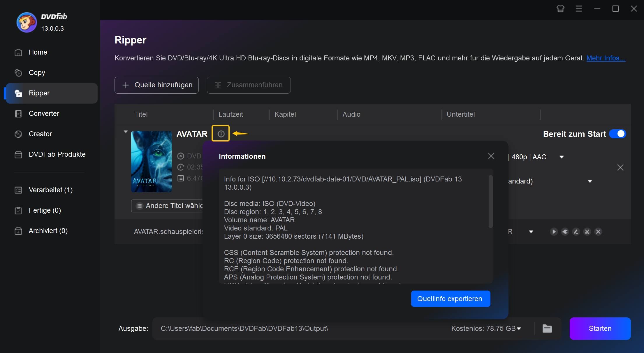Image resolution: width=644 pixels, height=353 pixels.
Task: Open the Archiviert (0) list
Action: tap(52, 231)
